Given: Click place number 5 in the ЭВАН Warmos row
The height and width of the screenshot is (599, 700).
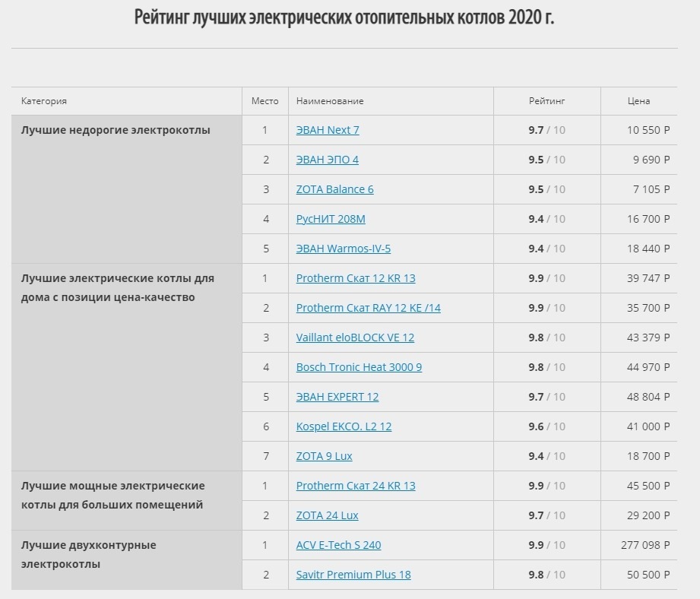Looking at the screenshot, I should 266,249.
